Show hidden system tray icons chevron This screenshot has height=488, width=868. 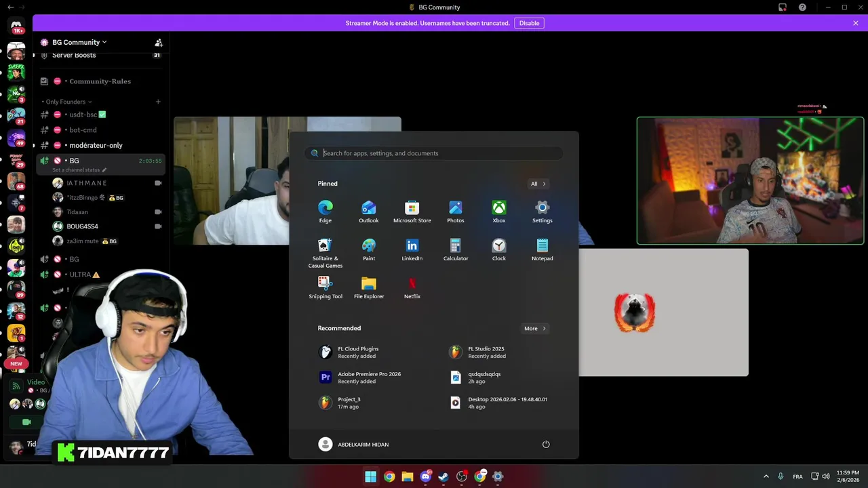pyautogui.click(x=766, y=476)
